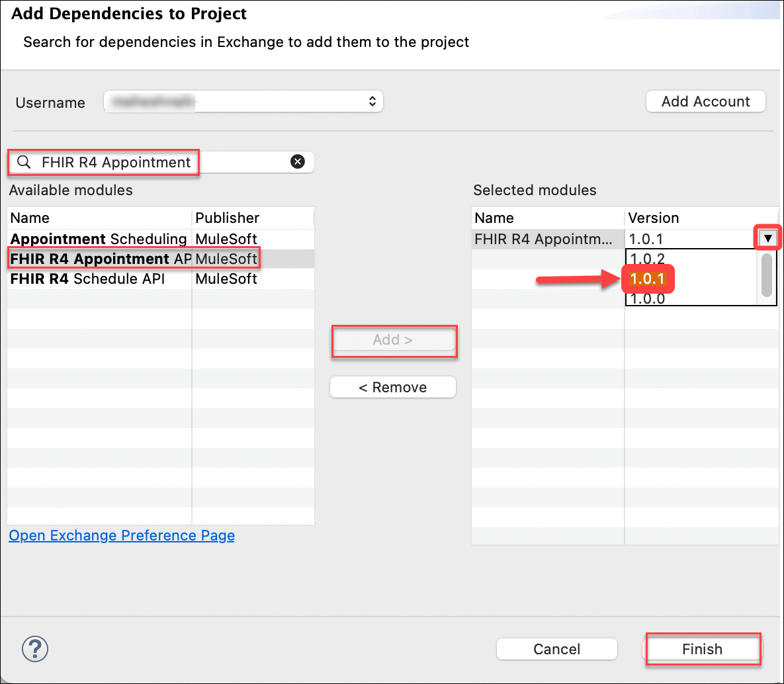The image size is (784, 684).
Task: Click the magnifier search icon
Action: tap(24, 162)
